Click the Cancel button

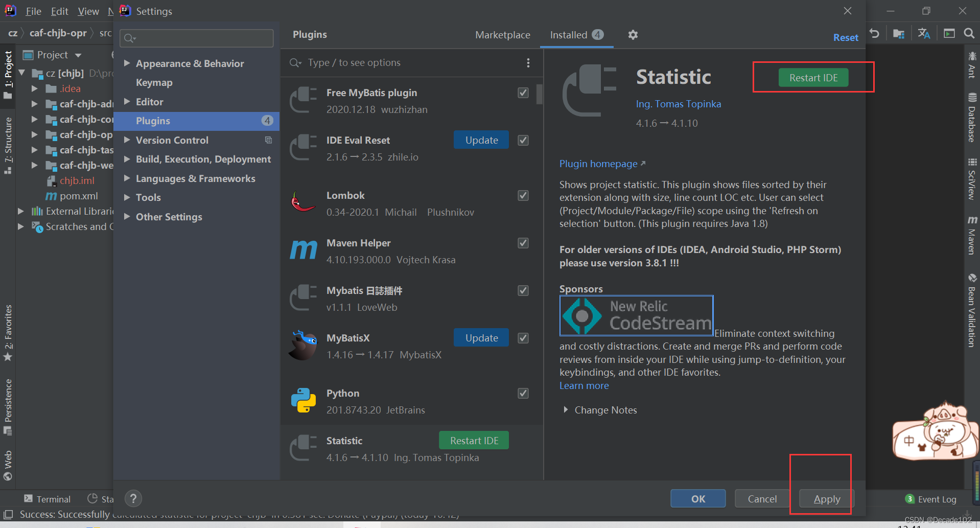coord(762,499)
